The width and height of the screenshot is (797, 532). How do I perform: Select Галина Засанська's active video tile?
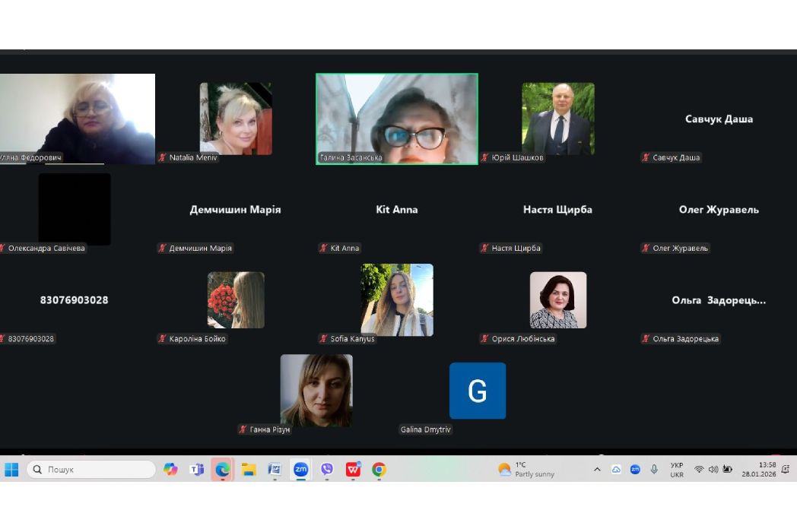pos(397,118)
